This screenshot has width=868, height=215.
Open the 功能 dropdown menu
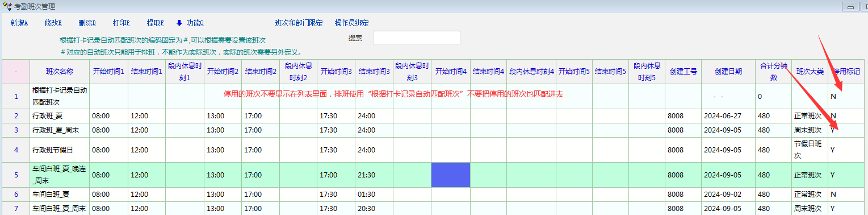tap(195, 23)
